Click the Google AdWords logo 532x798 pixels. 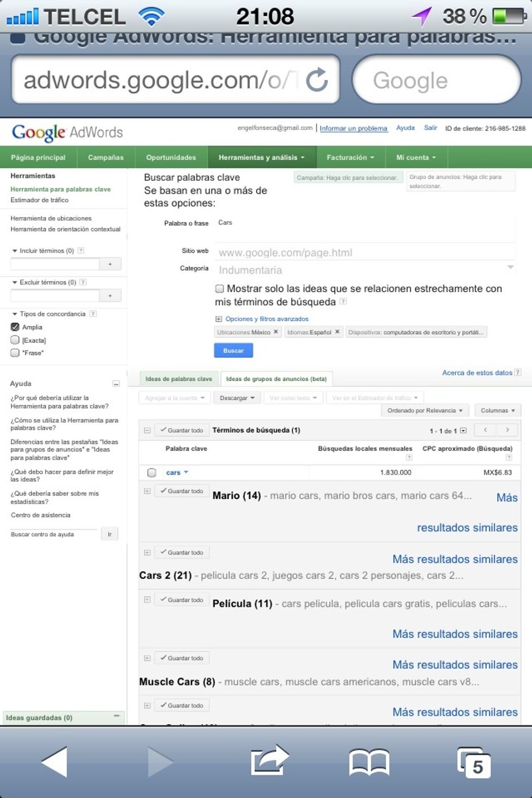point(67,132)
